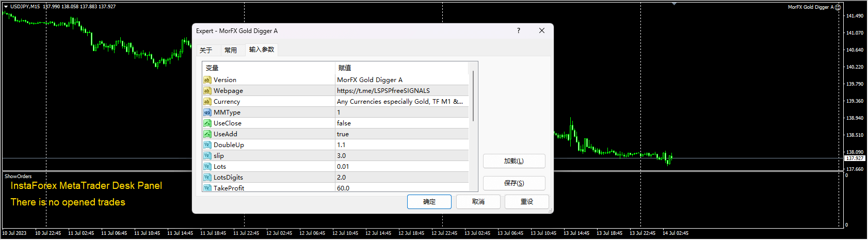Click the chart menu triangle beside USDJPY,M15

pos(6,7)
